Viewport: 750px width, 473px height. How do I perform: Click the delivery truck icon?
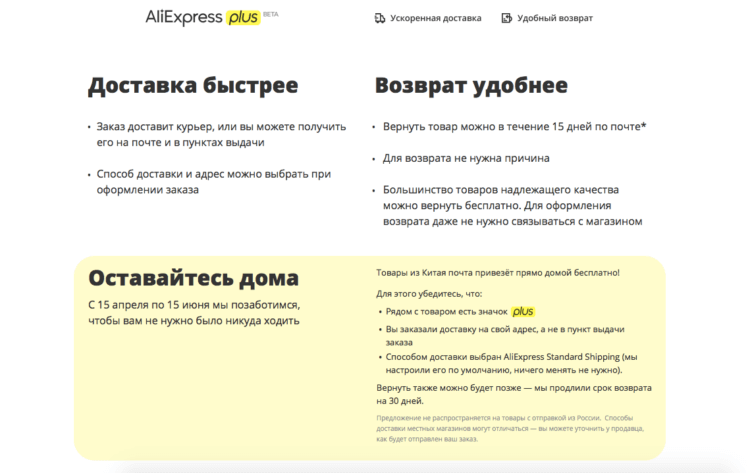[x=380, y=18]
